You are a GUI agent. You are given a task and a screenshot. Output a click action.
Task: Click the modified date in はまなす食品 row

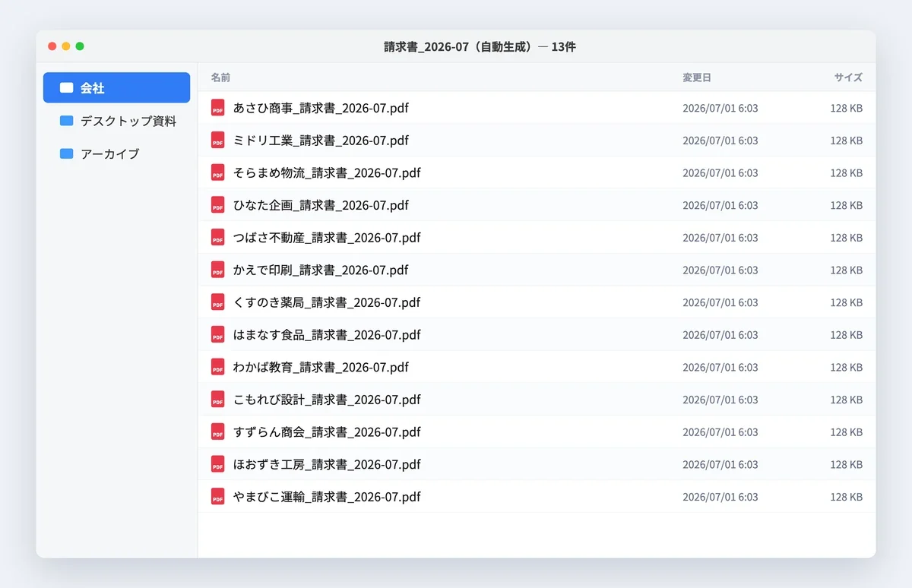720,335
